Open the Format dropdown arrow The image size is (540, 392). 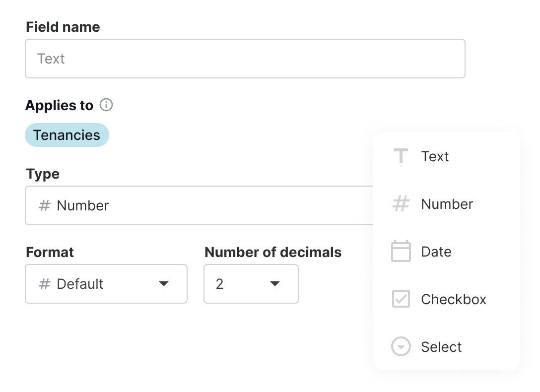pyautogui.click(x=163, y=284)
